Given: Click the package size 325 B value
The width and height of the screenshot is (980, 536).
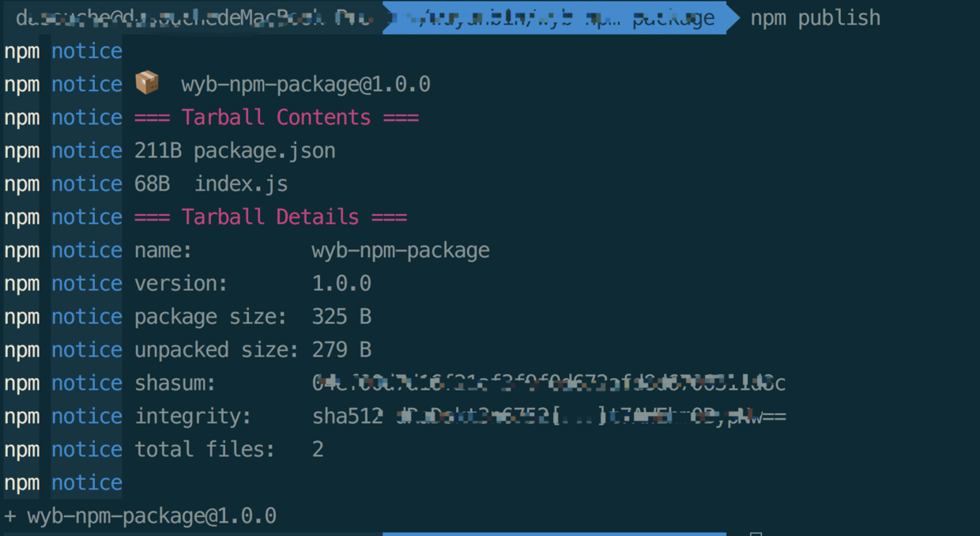Looking at the screenshot, I should click(341, 316).
